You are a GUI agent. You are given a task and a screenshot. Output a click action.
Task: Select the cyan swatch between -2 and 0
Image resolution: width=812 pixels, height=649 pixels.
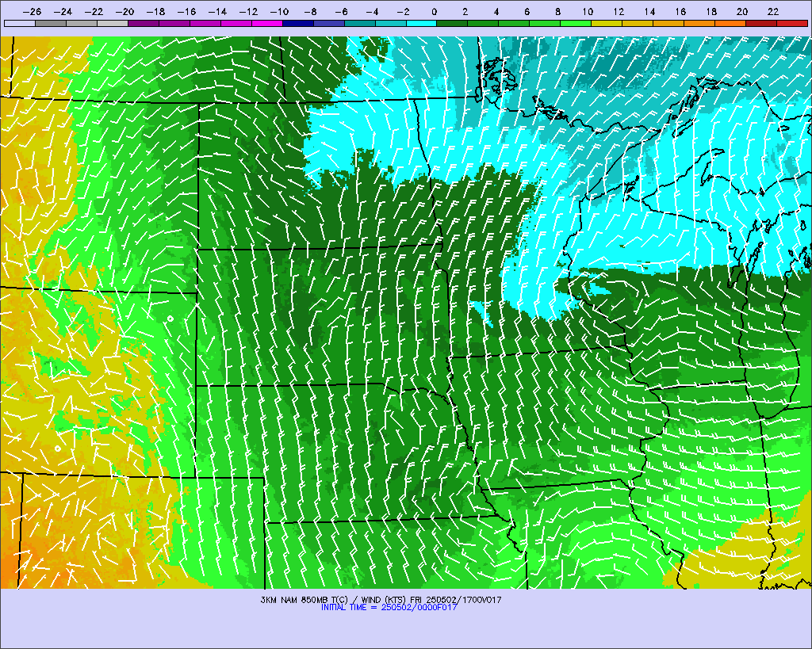[422, 23]
